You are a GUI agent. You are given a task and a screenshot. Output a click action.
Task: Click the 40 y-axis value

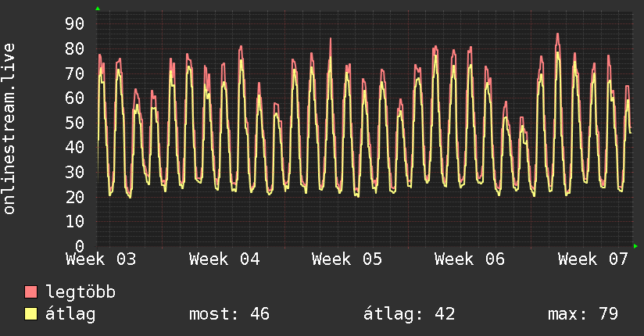click(x=75, y=148)
